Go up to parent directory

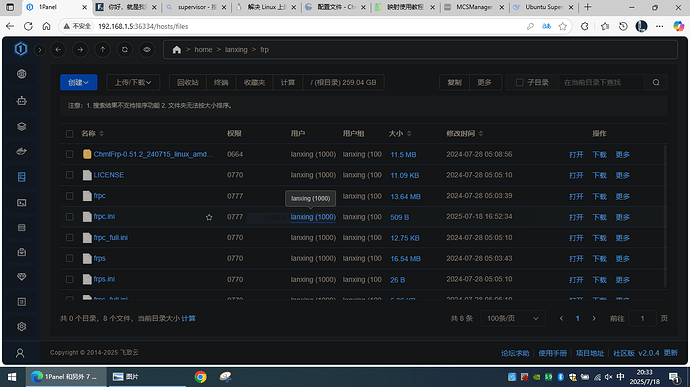point(103,50)
